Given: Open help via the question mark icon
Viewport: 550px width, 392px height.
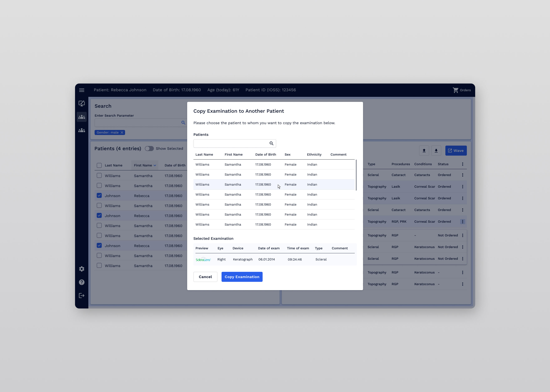Looking at the screenshot, I should tap(82, 282).
